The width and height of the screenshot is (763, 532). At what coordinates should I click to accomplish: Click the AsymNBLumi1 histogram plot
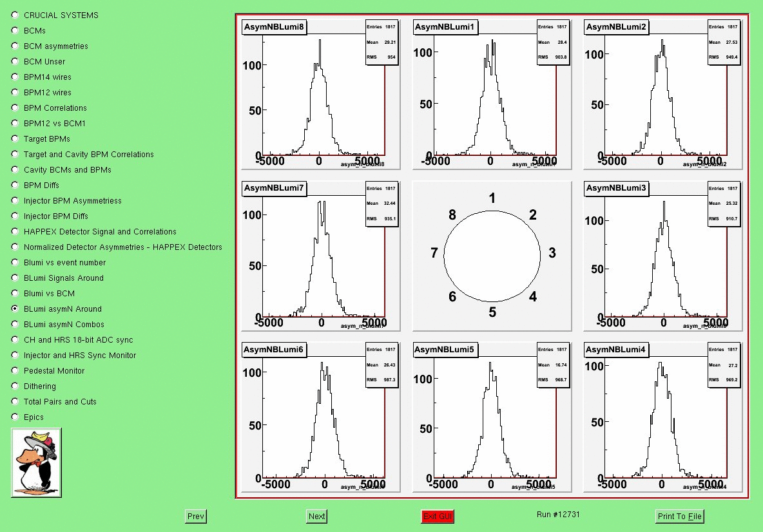click(492, 94)
